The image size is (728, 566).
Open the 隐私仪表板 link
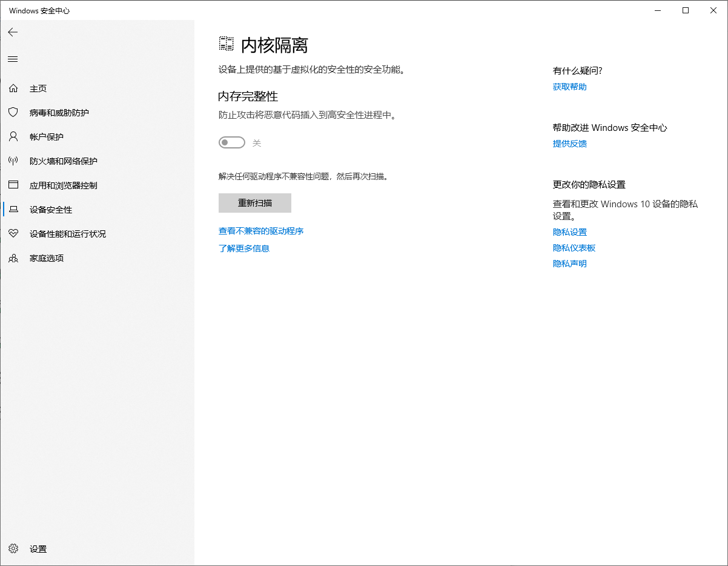pyautogui.click(x=574, y=248)
